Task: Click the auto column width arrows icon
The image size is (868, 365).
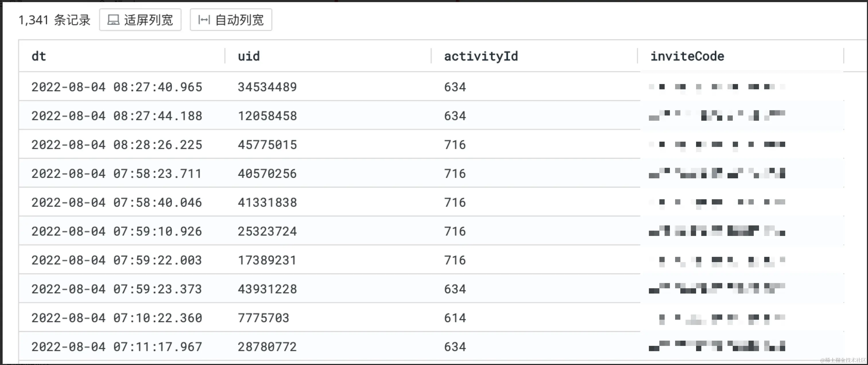Action: tap(204, 20)
